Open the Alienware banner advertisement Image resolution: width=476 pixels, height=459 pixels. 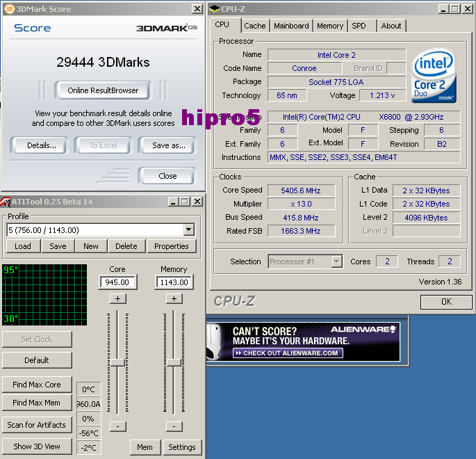coord(303,341)
